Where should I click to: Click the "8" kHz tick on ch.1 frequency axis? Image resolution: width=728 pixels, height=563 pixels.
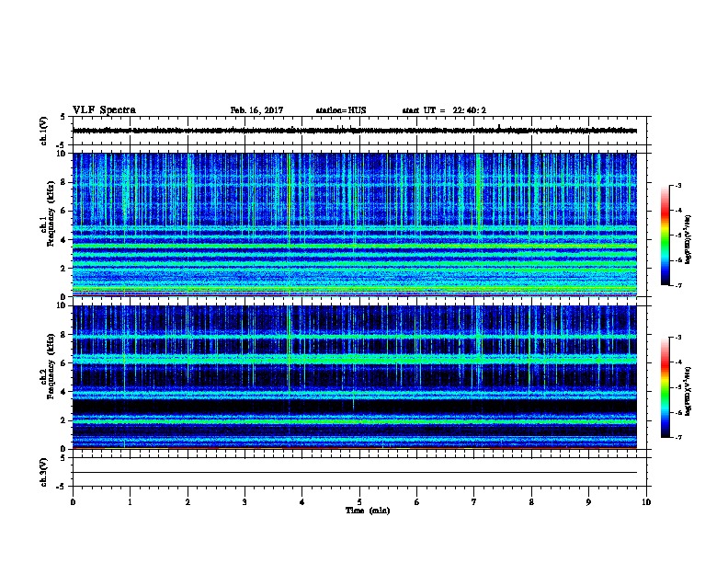64,182
